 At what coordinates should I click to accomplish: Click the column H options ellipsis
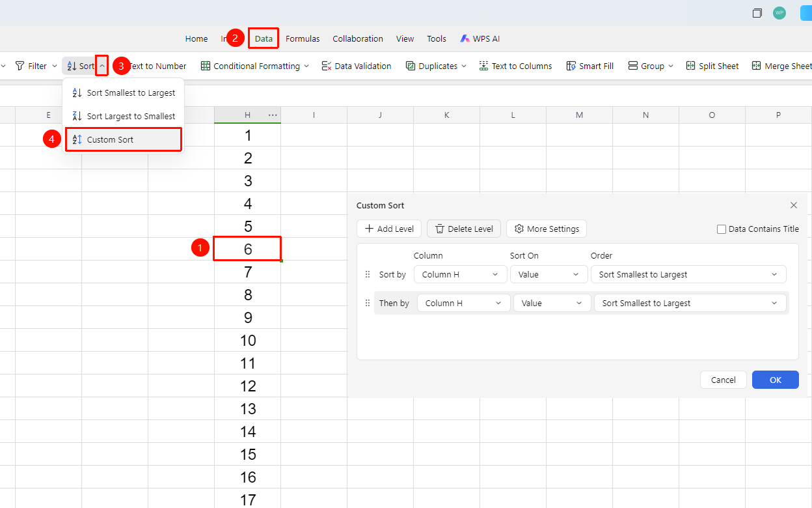click(273, 115)
